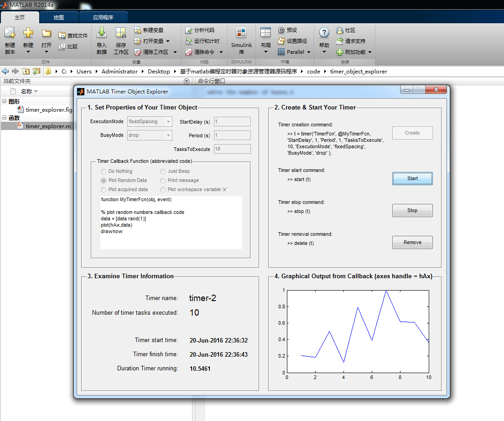
Task: Select Plot workspace variable 'x' radio button
Action: pyautogui.click(x=163, y=190)
